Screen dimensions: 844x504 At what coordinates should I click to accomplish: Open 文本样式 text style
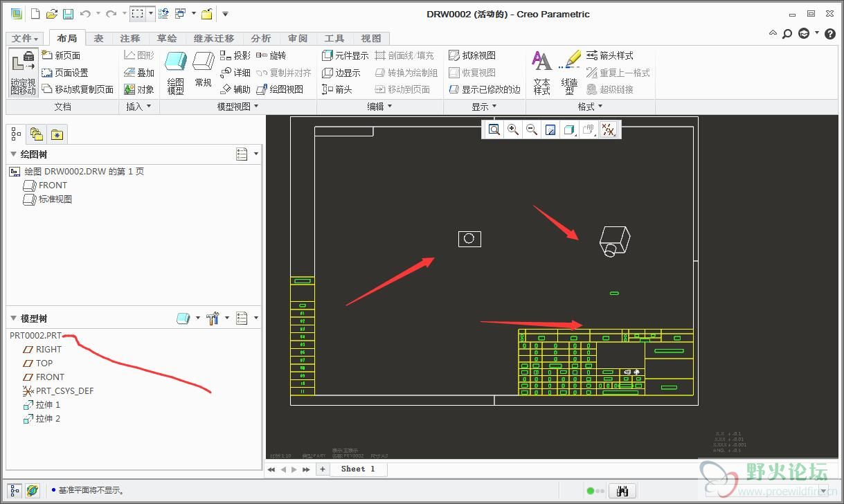(x=542, y=73)
